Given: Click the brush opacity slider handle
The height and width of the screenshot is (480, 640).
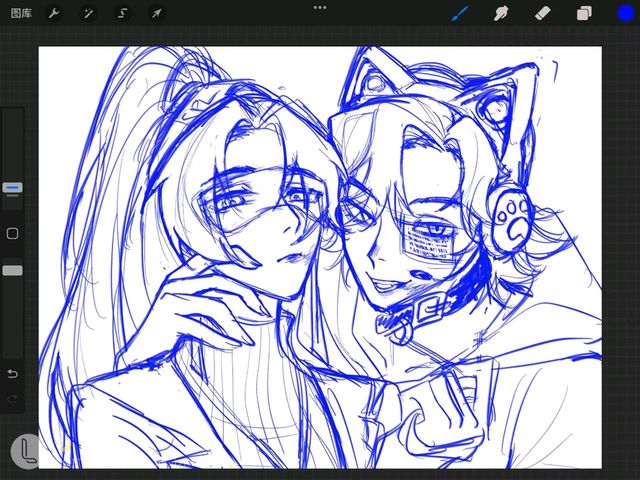Looking at the screenshot, I should pyautogui.click(x=13, y=270).
